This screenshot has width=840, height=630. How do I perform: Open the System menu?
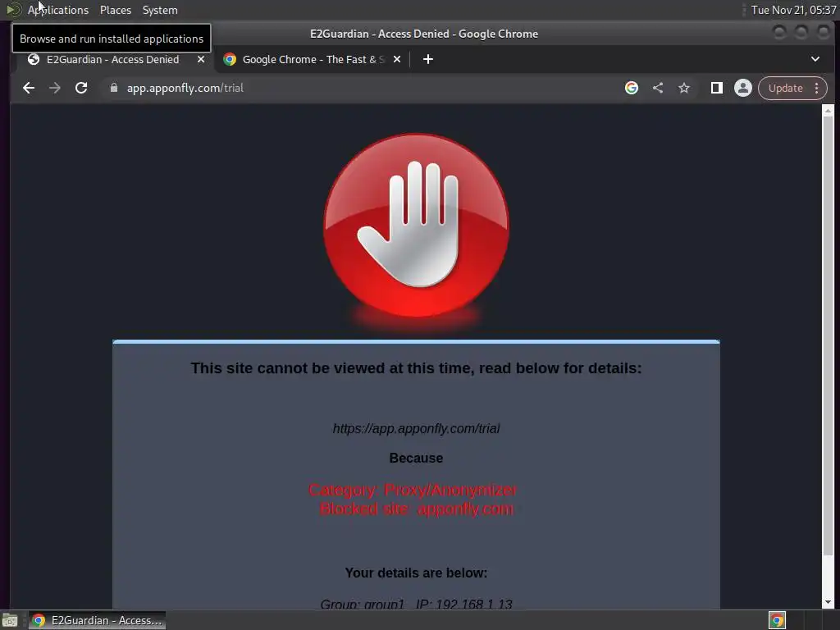click(160, 10)
